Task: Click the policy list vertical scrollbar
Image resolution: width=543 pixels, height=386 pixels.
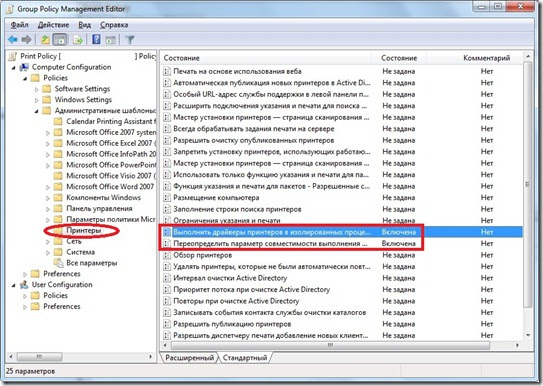Action: [x=527, y=184]
